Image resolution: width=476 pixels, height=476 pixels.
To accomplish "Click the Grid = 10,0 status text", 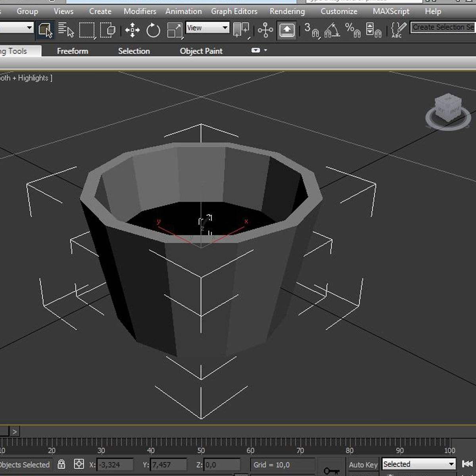I will click(x=272, y=464).
